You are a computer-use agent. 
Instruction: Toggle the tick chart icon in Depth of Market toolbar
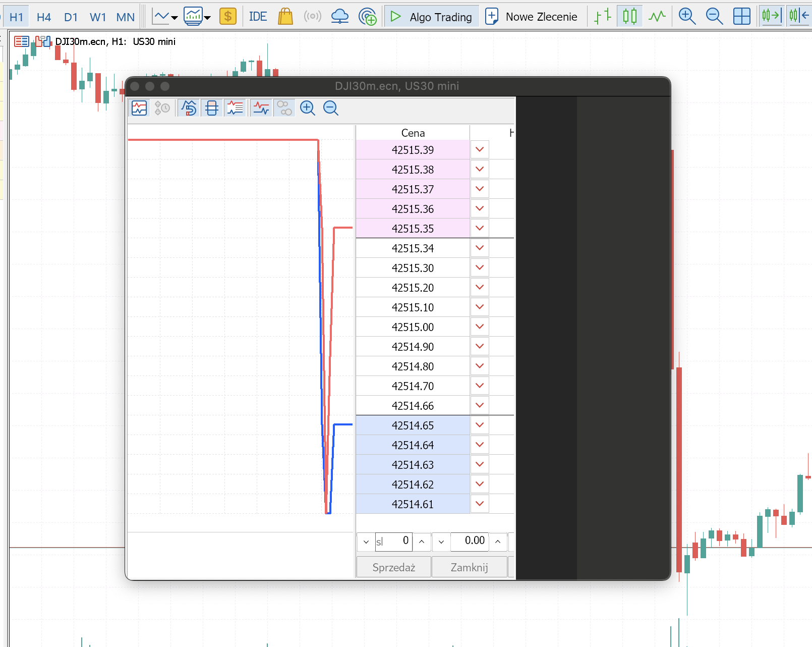[x=139, y=108]
